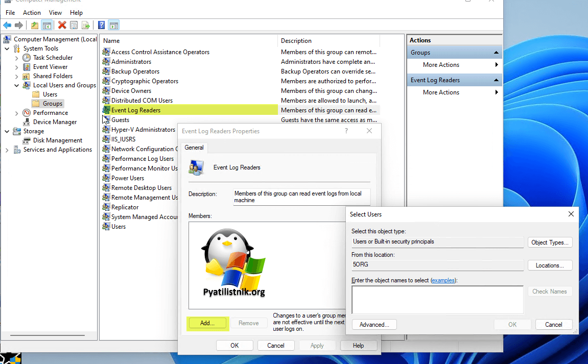The image size is (588, 364).
Task: Click the blue Help toolbar icon
Action: (101, 25)
